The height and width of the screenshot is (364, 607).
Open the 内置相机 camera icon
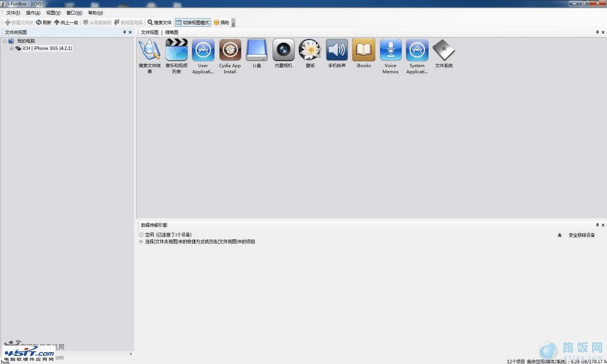(284, 54)
